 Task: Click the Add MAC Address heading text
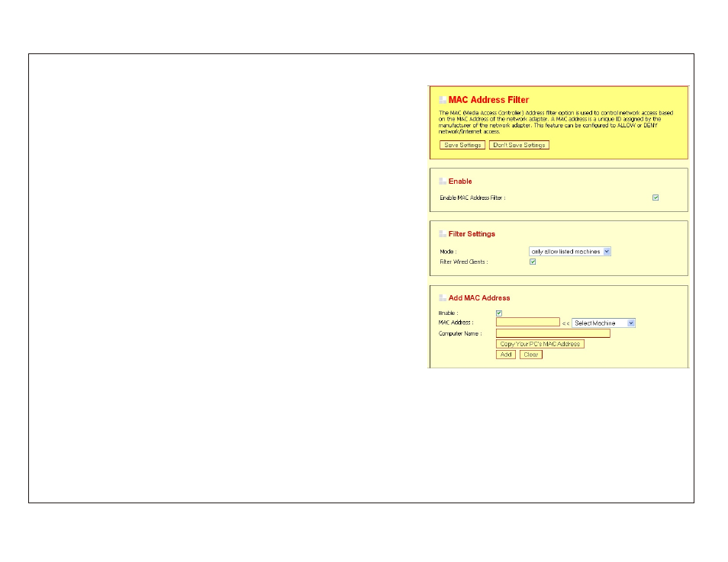479,298
